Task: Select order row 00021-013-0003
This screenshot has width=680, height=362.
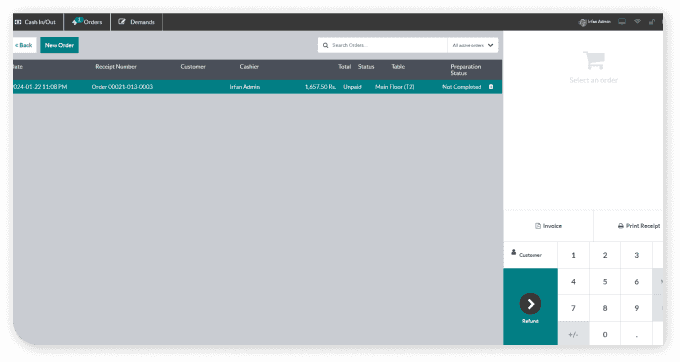Action: (x=258, y=87)
